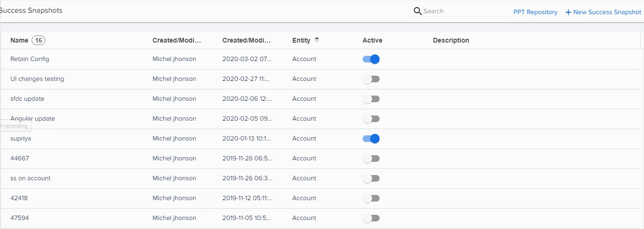
Task: Toggle the 47594 snapshot active switch
Action: tap(371, 218)
